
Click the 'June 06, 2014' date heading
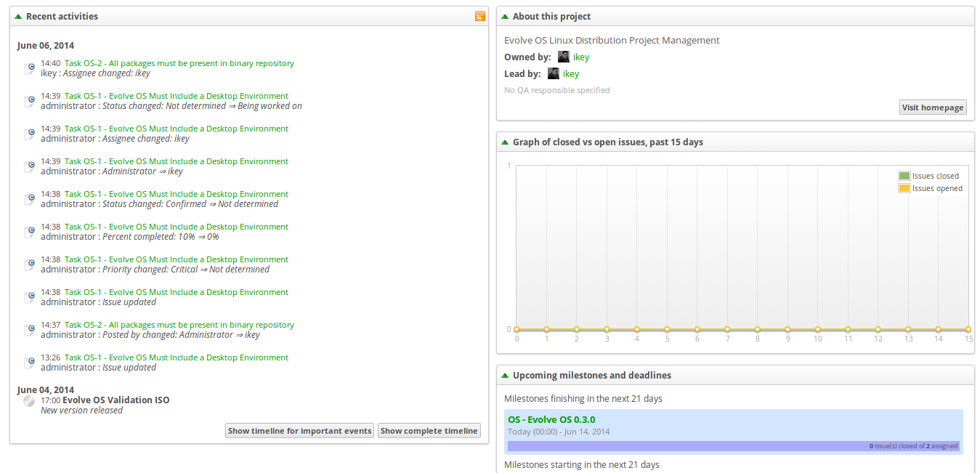pos(46,46)
